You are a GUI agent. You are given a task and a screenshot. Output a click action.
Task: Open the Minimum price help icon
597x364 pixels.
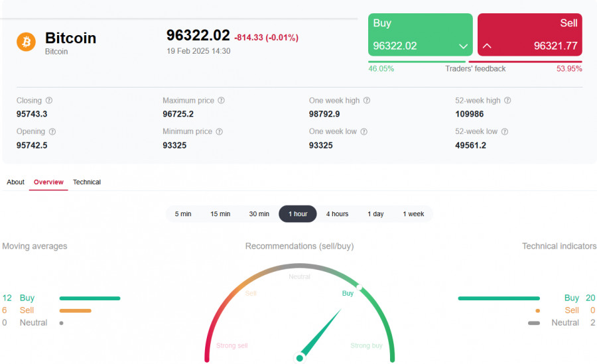click(220, 131)
